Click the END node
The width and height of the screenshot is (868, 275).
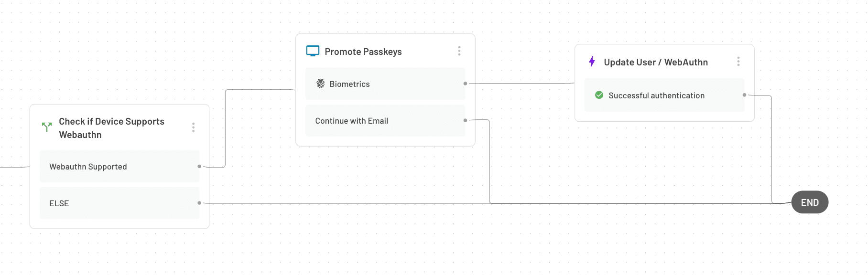[x=810, y=202]
